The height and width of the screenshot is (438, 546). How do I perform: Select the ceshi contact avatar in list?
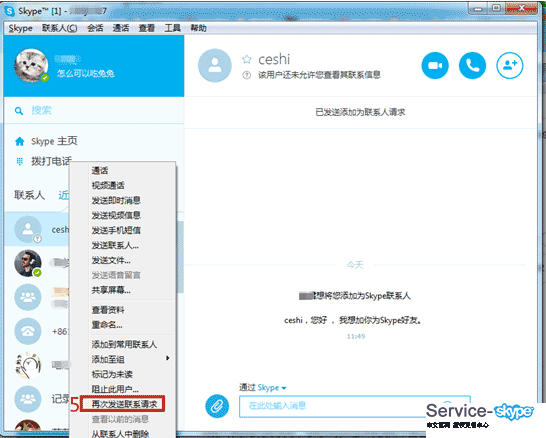(28, 229)
